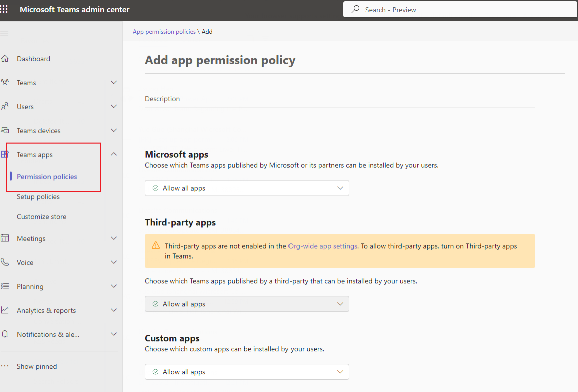Expand the Users section chevron

coord(114,106)
